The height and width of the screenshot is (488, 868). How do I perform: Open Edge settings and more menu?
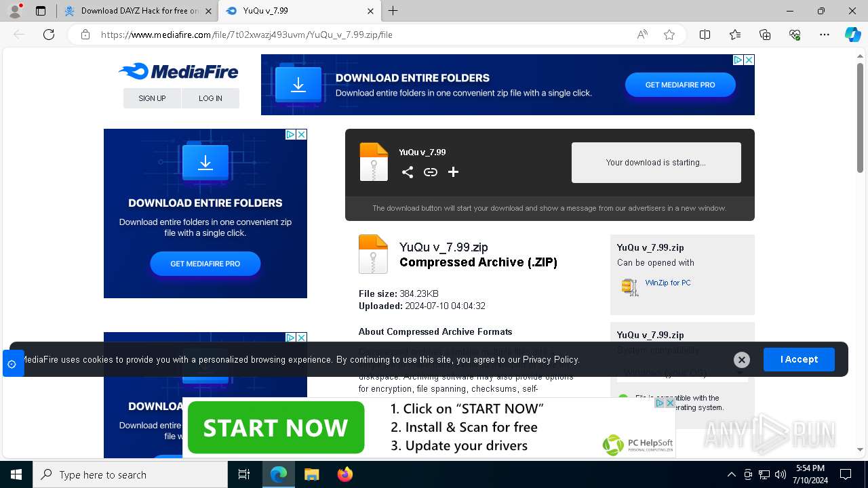pos(825,35)
